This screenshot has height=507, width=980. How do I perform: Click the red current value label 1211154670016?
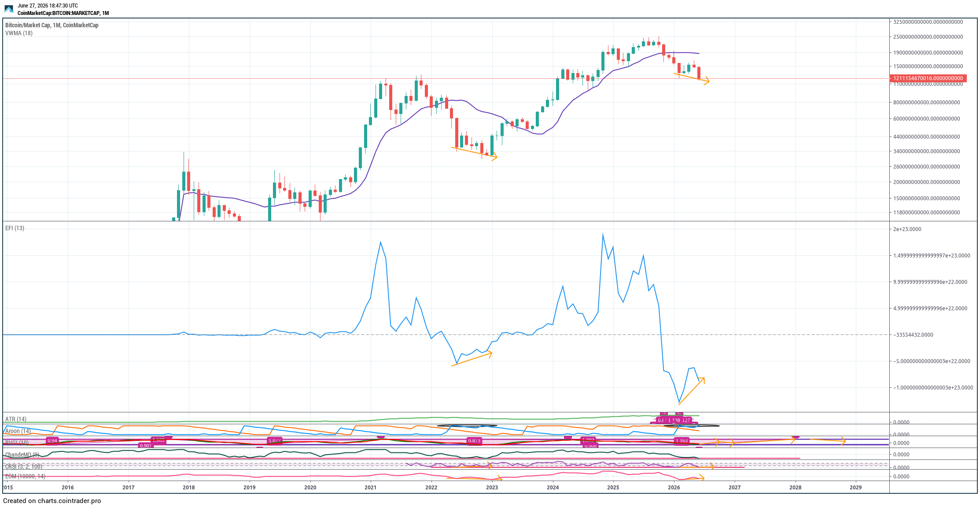point(928,78)
